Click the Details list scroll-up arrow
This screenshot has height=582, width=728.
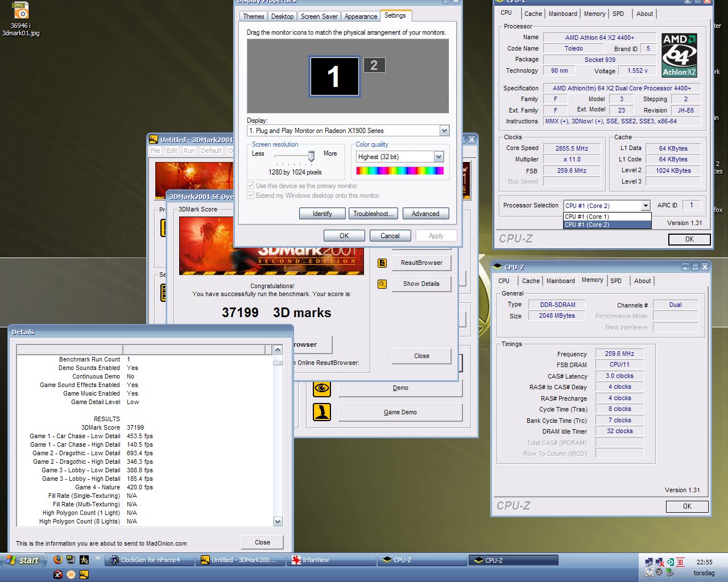point(278,350)
